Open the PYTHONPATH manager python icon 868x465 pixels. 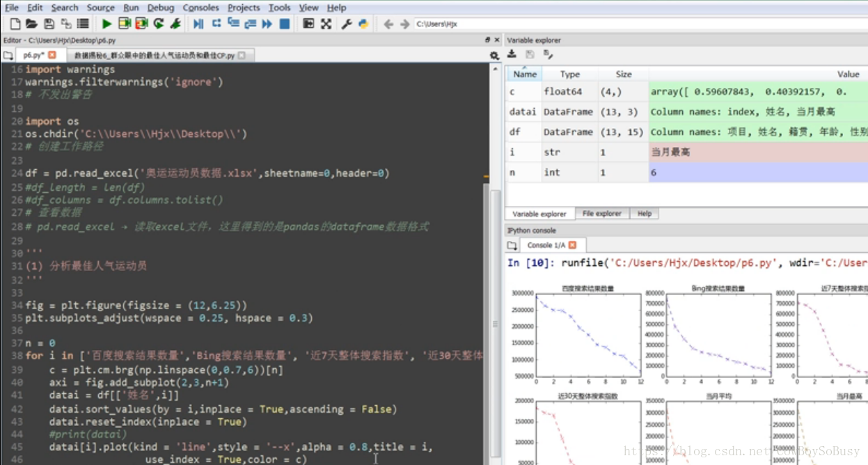pyautogui.click(x=363, y=24)
